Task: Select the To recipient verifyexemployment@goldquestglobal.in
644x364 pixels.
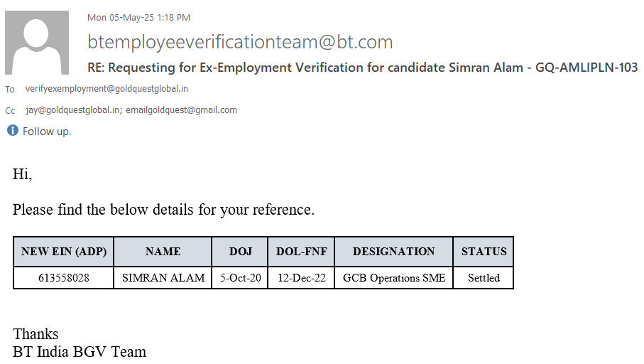Action: [107, 89]
